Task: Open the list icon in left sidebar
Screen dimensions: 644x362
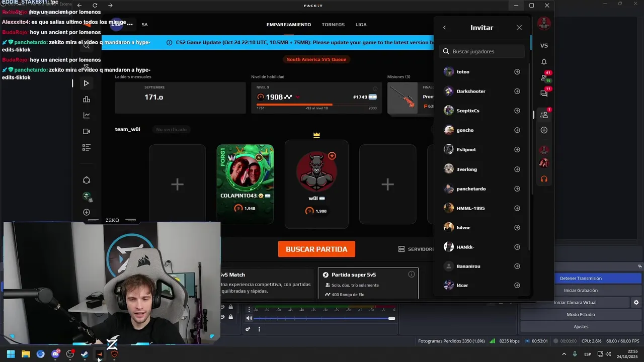Action: pyautogui.click(x=87, y=147)
